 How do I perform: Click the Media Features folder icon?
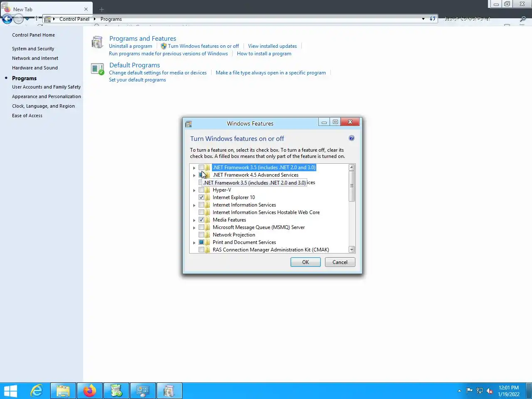tap(207, 220)
